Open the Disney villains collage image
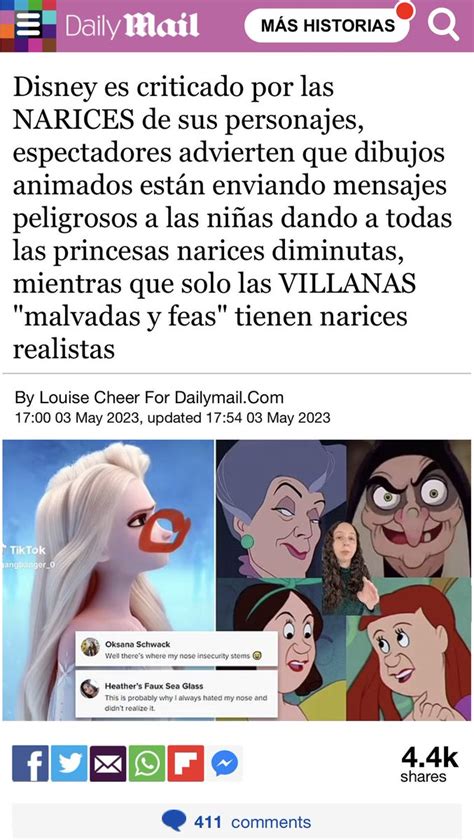 (343, 580)
